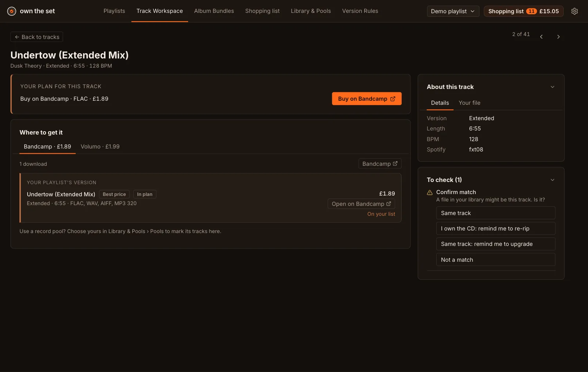Choose Same track remind me to upgrade

pos(495,244)
